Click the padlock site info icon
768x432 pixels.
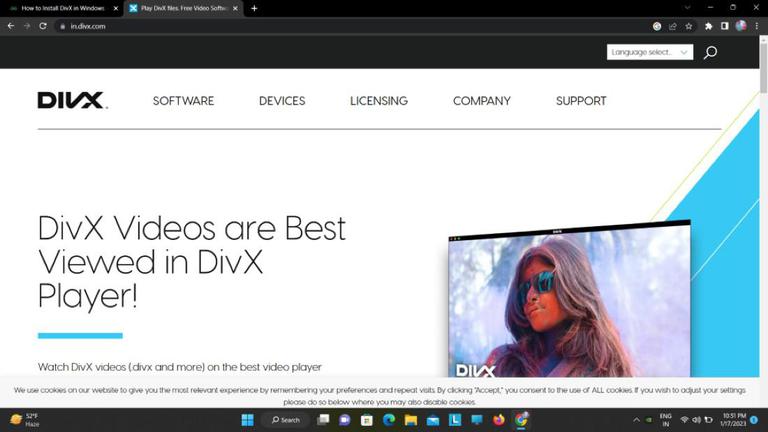click(x=63, y=26)
